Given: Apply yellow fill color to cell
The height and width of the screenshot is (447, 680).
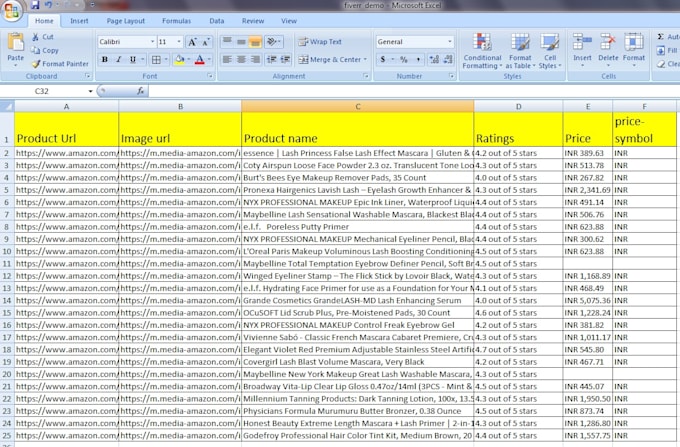Looking at the screenshot, I should click(x=179, y=59).
